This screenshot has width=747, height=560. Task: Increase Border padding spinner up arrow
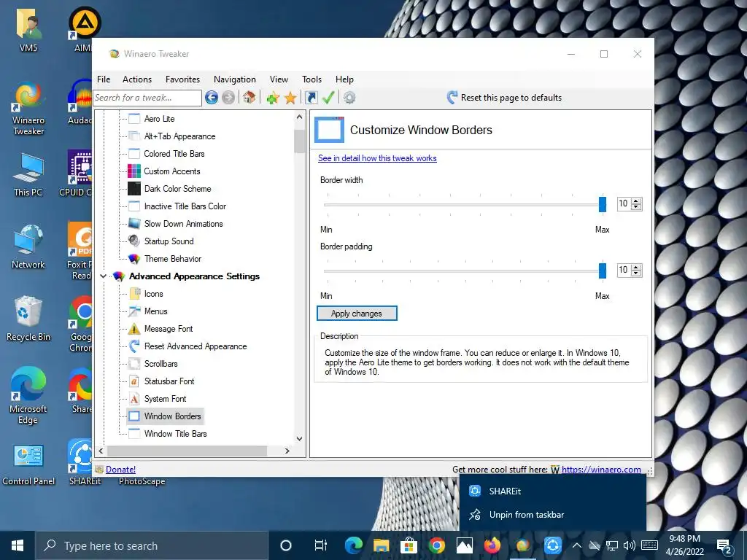(x=636, y=267)
